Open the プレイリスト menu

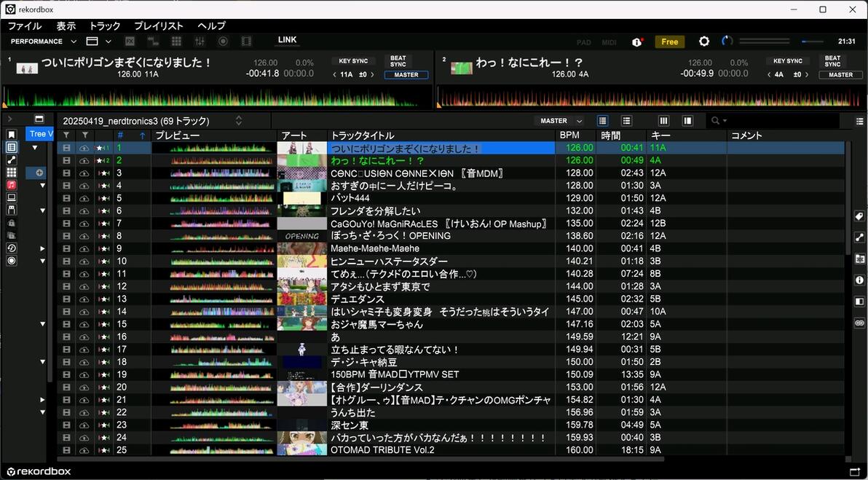pos(158,26)
